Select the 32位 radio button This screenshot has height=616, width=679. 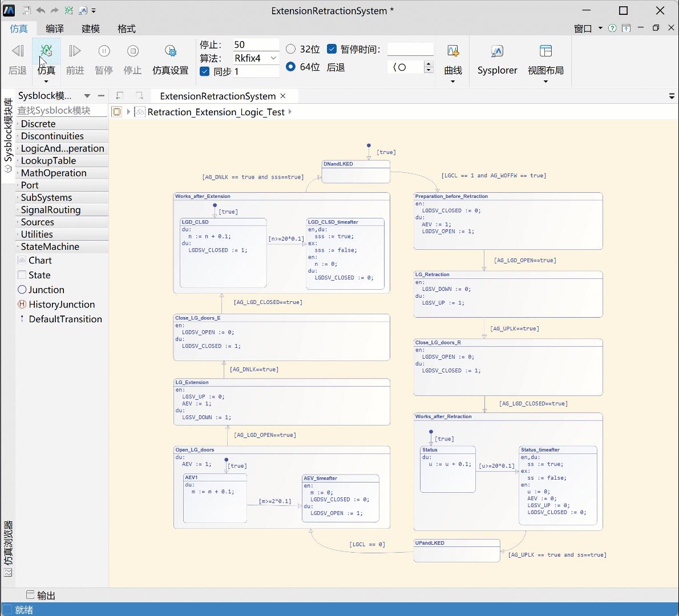point(291,49)
